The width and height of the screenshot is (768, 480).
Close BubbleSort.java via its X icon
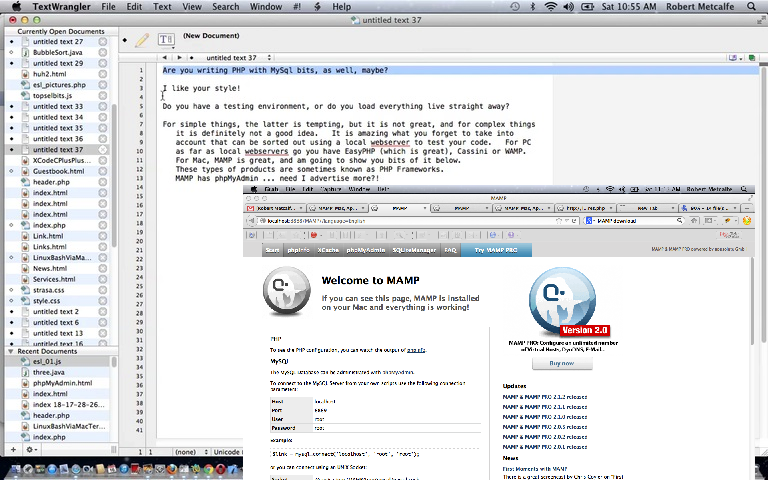pyautogui.click(x=102, y=52)
